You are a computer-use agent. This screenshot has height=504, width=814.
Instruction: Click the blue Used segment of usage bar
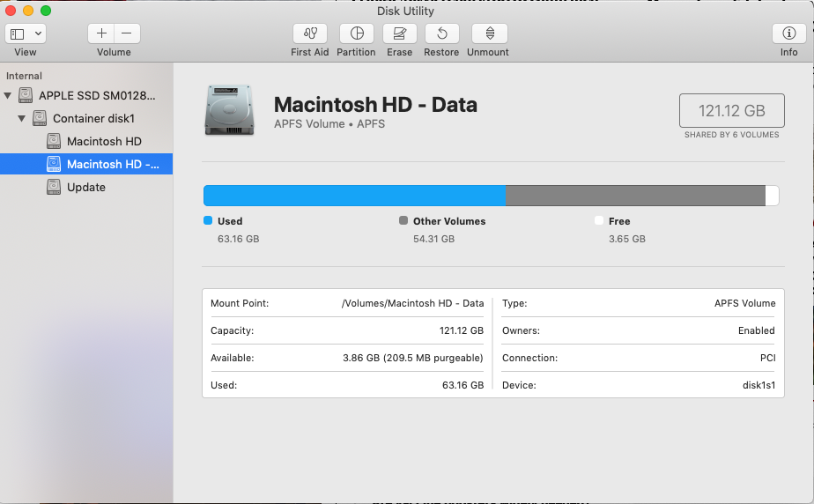click(x=354, y=196)
